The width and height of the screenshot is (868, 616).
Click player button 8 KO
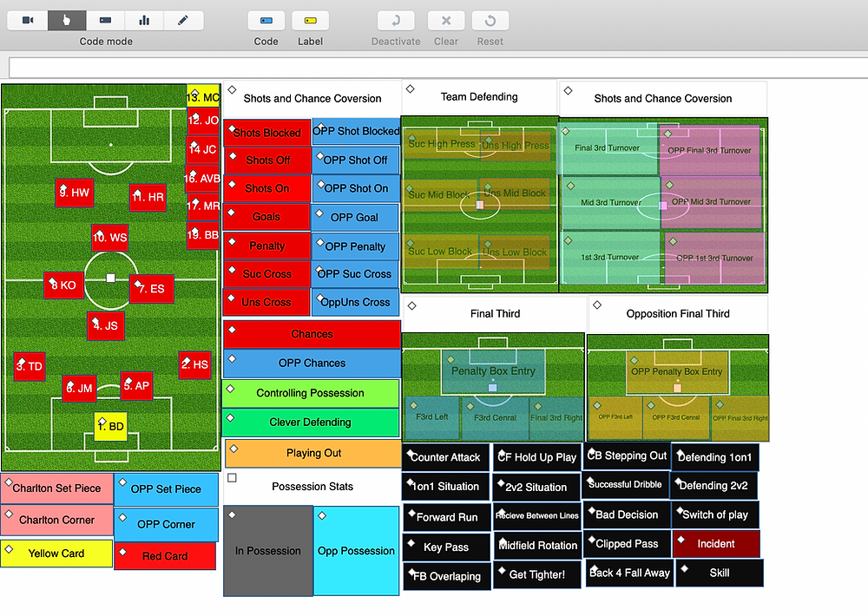(63, 285)
